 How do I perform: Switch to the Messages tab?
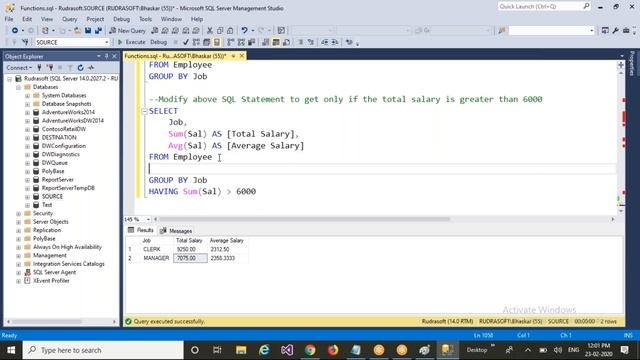176,231
